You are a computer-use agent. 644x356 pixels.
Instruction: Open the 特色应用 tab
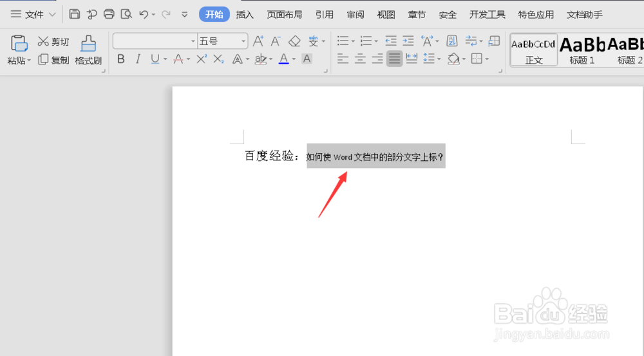[x=536, y=15]
